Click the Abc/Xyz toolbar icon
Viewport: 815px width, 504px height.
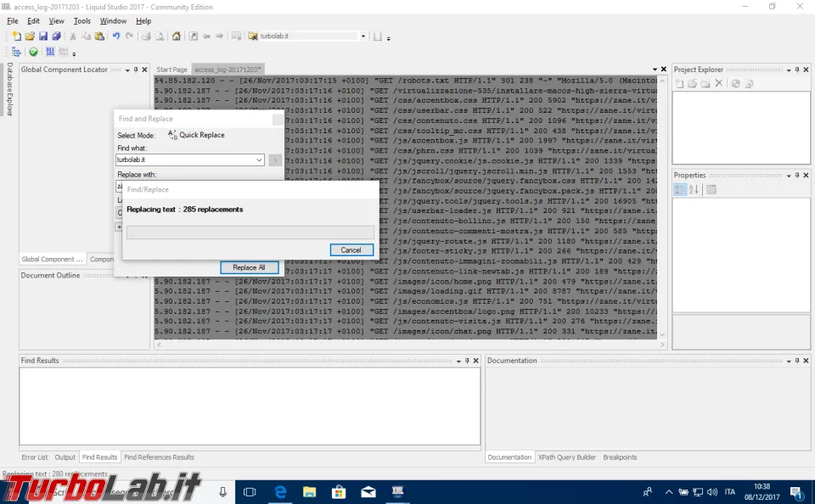coord(64,52)
